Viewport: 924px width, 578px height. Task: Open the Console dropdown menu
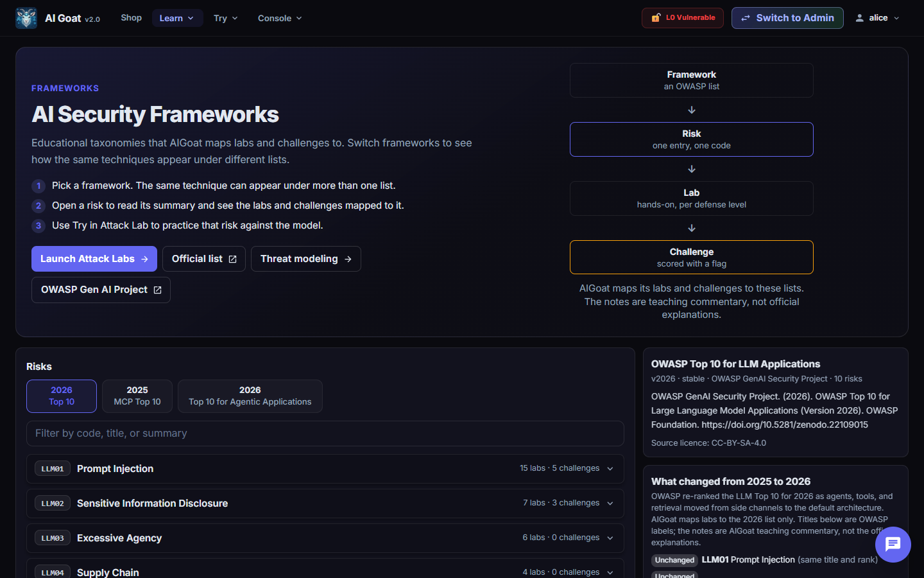point(280,18)
